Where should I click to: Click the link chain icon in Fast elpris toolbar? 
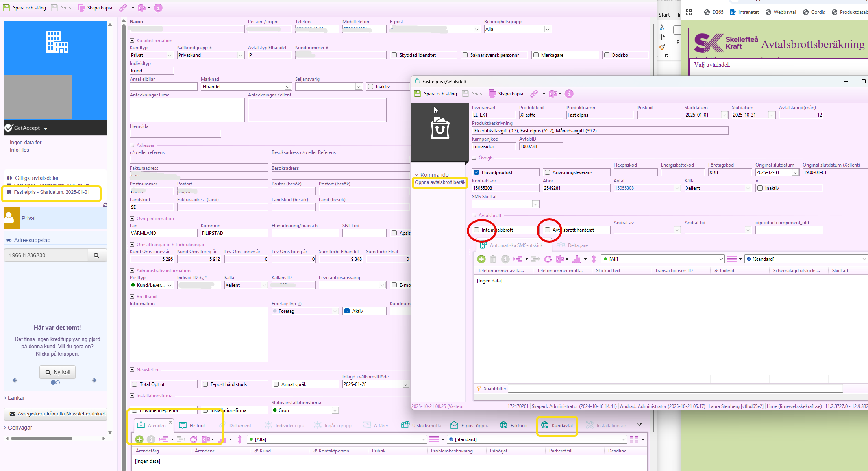(534, 94)
